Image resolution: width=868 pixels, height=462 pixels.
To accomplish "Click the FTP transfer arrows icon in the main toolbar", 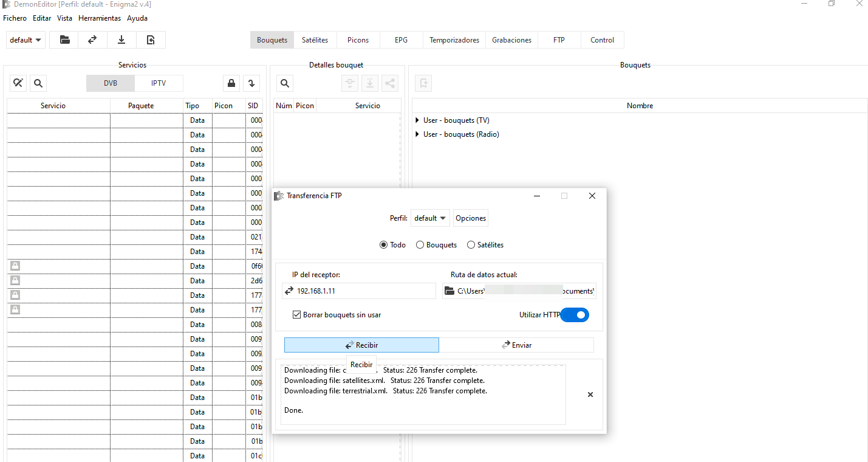I will [92, 40].
